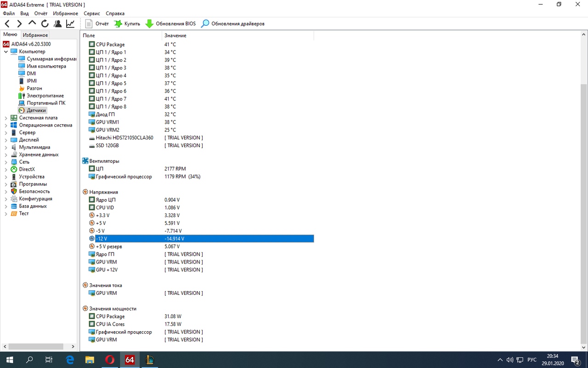Screen dimensions: 588x368
Task: Open the Сервис menu
Action: (92, 13)
